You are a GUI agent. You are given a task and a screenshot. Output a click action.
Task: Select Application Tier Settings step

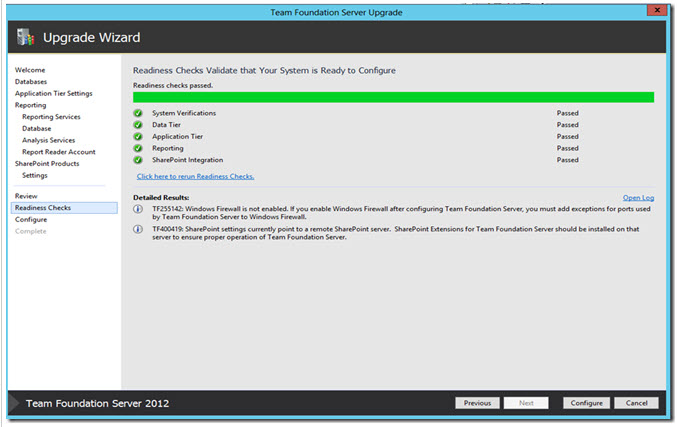coord(54,93)
